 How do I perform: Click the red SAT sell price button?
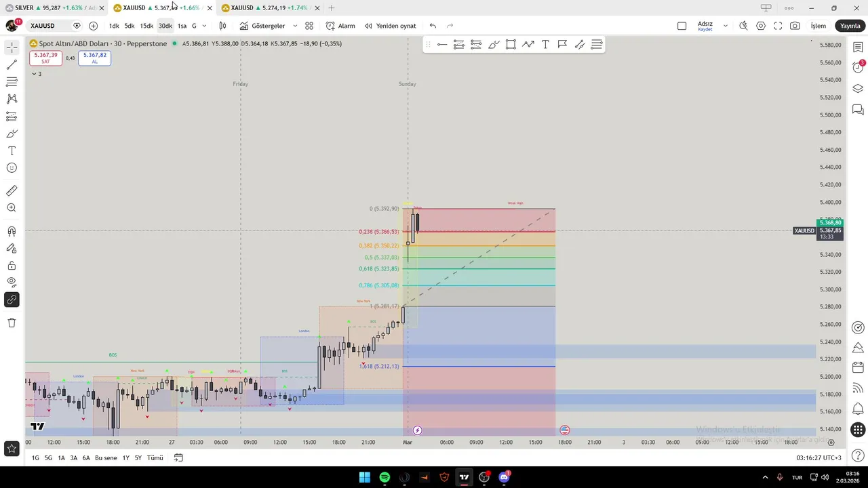click(45, 58)
